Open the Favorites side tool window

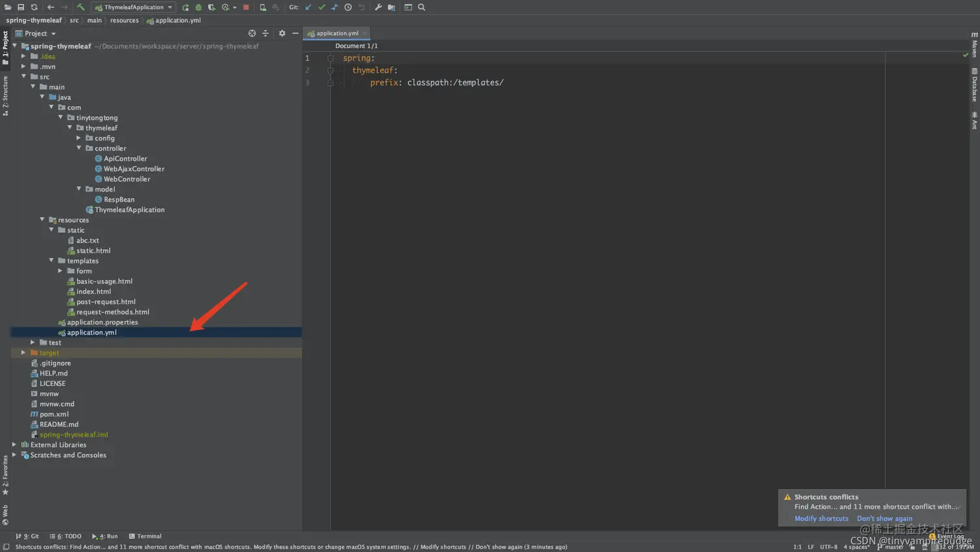click(5, 475)
